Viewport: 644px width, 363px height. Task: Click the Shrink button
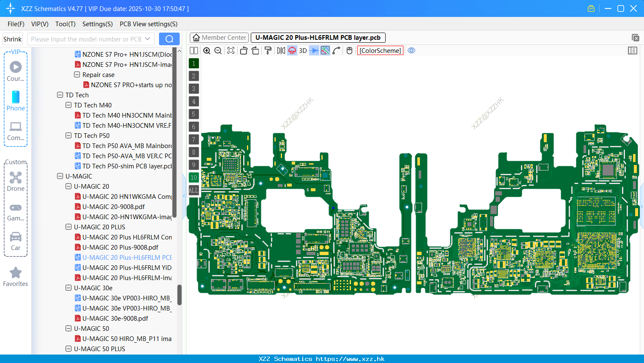(12, 39)
